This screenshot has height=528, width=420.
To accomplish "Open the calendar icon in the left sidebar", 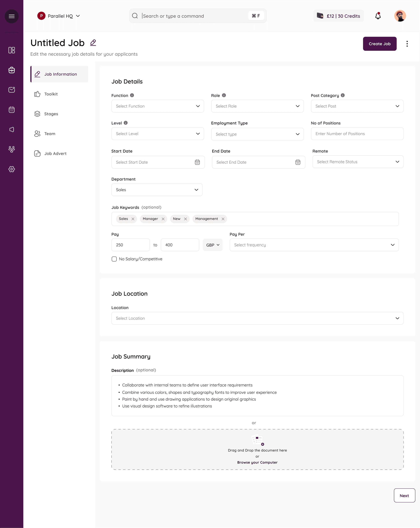I will 12,110.
